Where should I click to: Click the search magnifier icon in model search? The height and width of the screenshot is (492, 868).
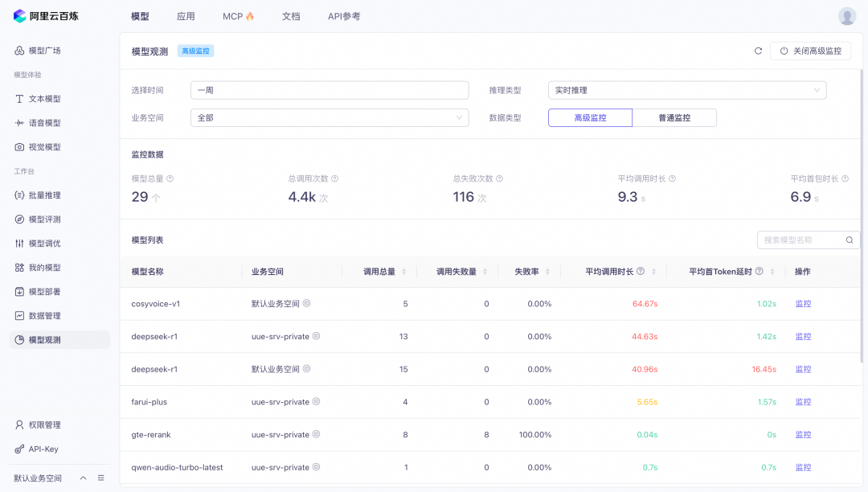click(x=850, y=240)
